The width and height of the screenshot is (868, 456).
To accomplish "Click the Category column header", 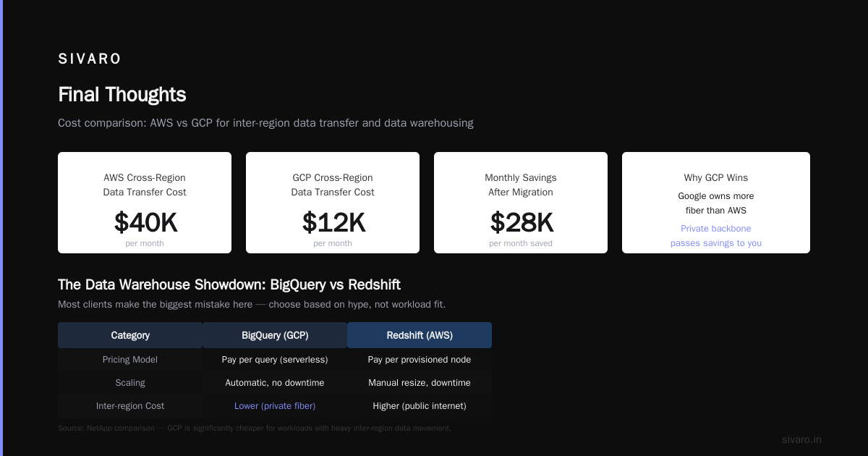I will (130, 335).
